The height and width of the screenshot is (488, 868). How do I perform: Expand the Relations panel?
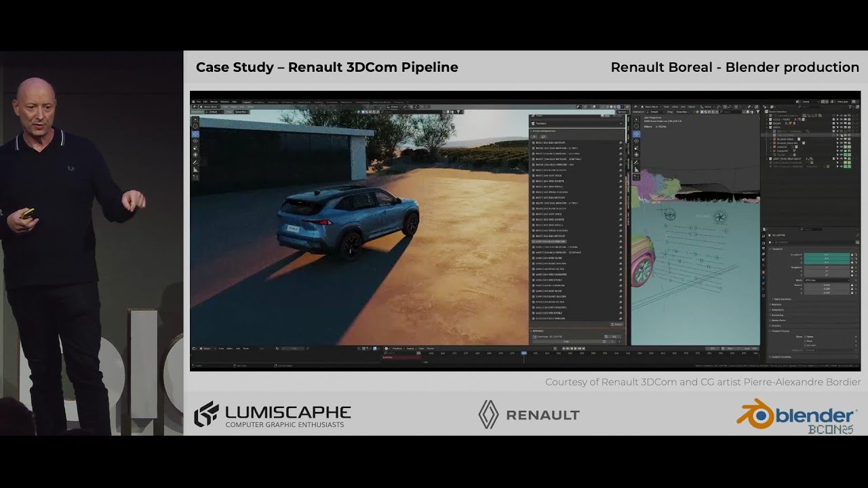pos(770,304)
